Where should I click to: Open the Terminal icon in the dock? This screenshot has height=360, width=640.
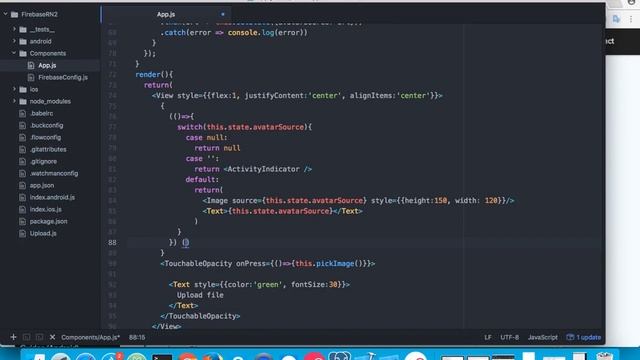click(x=162, y=357)
